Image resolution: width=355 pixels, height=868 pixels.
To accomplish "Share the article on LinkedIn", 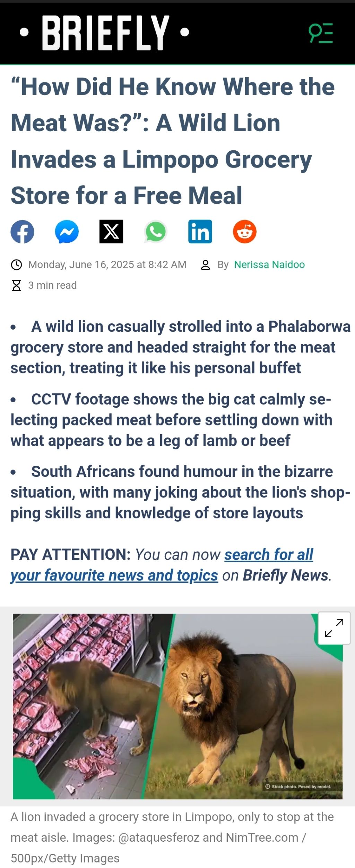I will (x=200, y=232).
